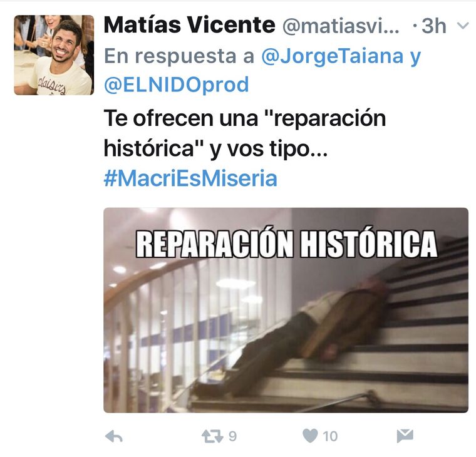Open the @matiasvi... handle
The image size is (476, 457).
(341, 26)
